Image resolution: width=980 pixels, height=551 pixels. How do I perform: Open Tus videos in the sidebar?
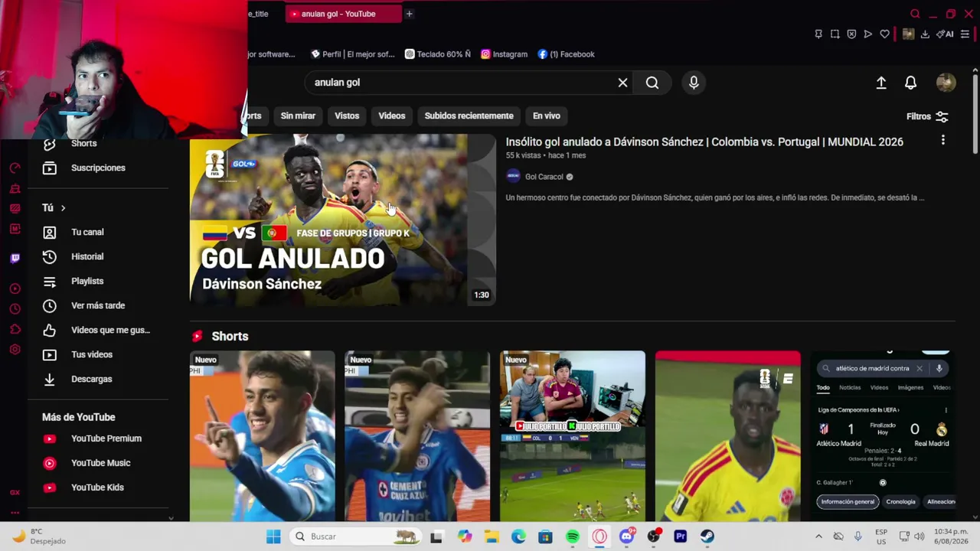click(93, 354)
